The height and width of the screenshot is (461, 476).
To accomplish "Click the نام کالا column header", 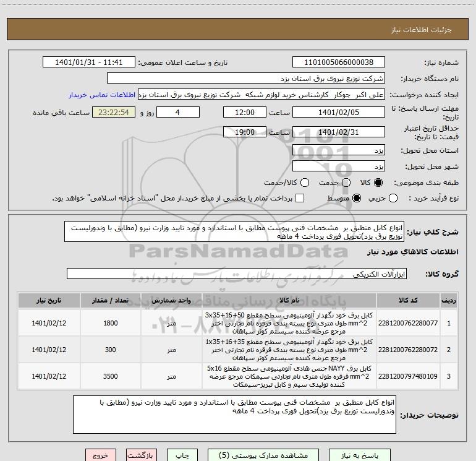I will pyautogui.click(x=289, y=301).
